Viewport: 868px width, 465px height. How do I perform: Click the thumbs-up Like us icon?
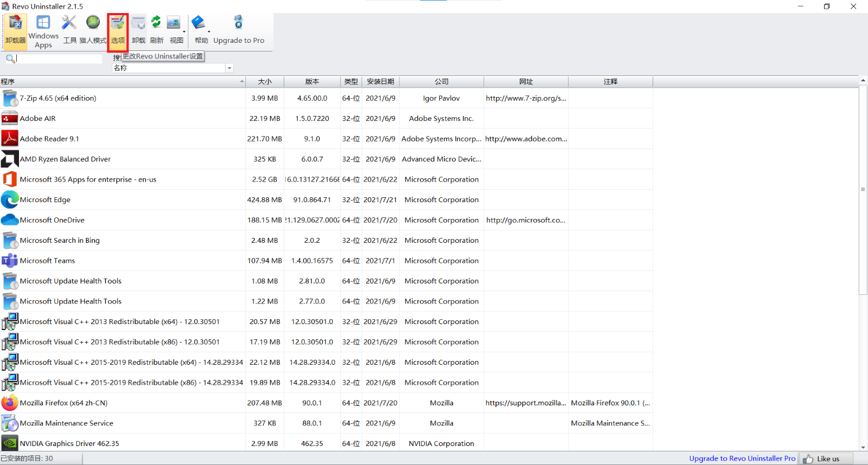coord(808,459)
